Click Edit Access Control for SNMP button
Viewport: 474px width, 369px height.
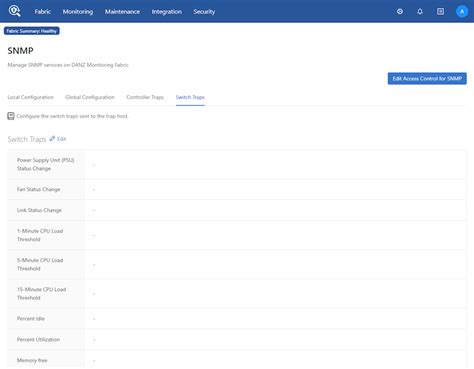[x=427, y=79]
